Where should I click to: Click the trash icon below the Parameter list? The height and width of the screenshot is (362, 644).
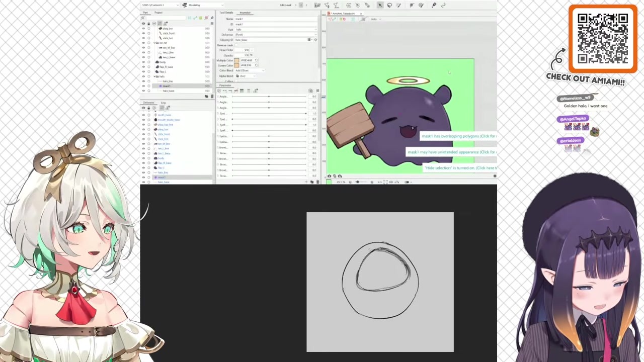tap(317, 182)
